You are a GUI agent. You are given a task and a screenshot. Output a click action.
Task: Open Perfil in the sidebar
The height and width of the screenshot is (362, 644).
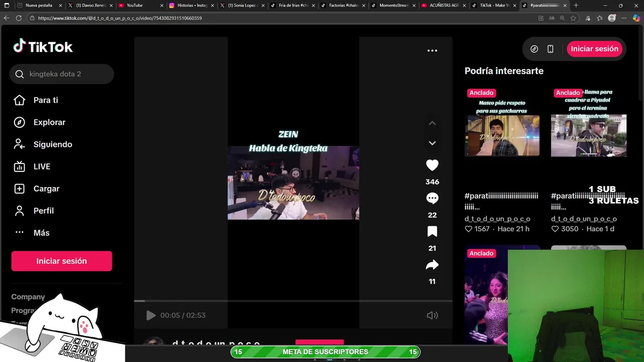pyautogui.click(x=43, y=211)
